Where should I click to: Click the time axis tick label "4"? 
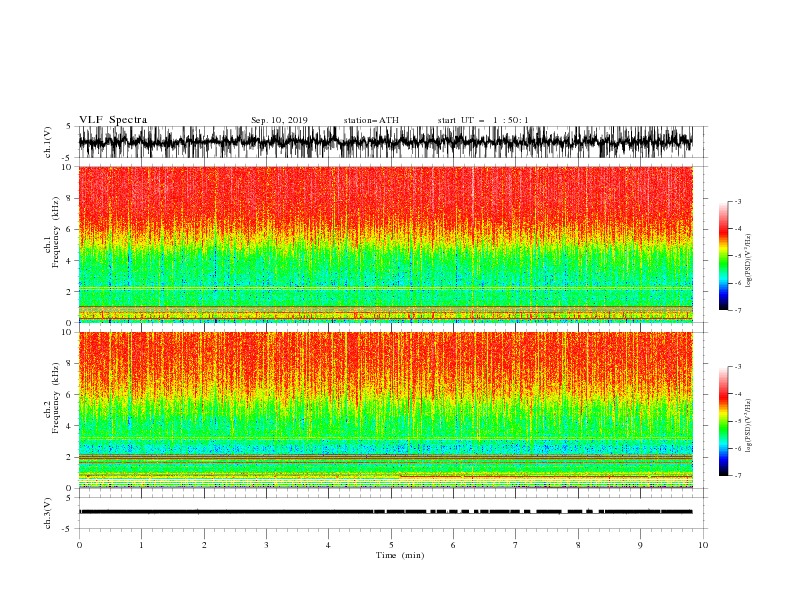coord(328,545)
